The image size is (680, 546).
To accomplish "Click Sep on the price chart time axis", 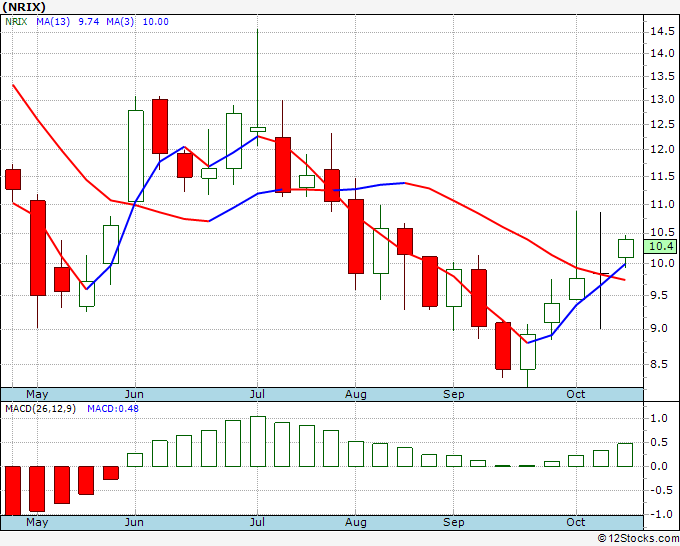I will click(454, 394).
